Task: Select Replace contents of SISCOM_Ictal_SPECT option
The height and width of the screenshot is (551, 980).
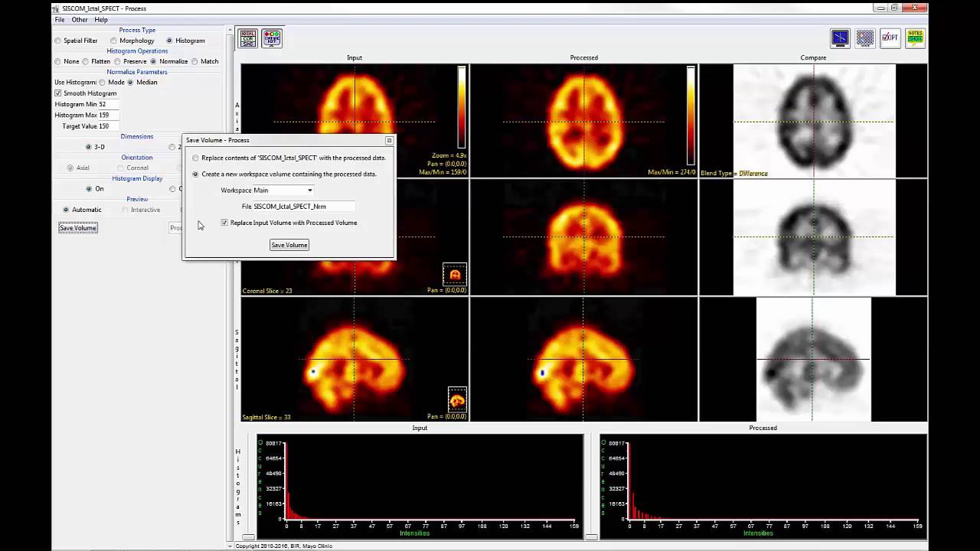Action: coord(196,158)
